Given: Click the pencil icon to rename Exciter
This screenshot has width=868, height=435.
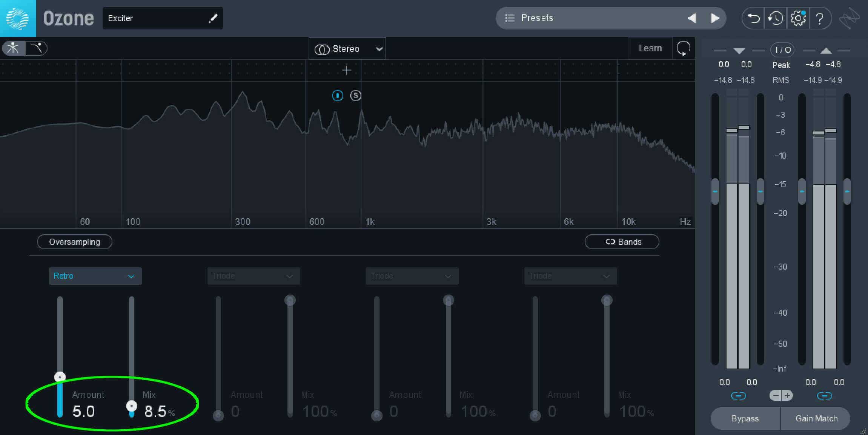Looking at the screenshot, I should point(213,18).
